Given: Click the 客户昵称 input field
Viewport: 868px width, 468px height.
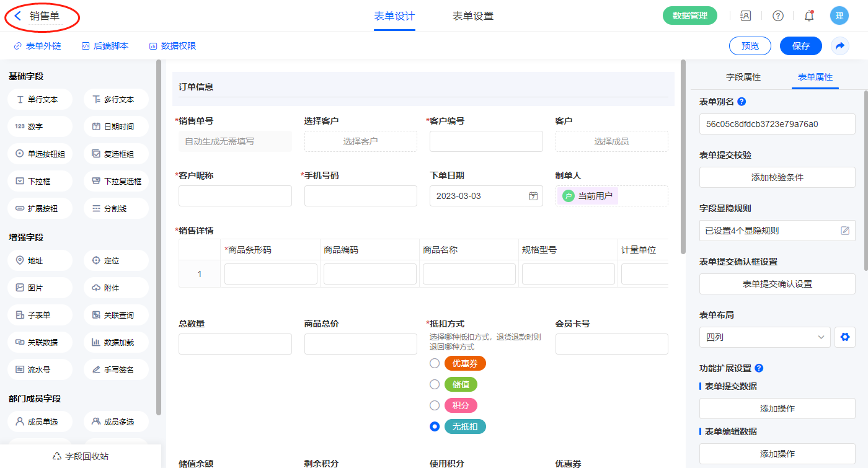Looking at the screenshot, I should point(235,196).
